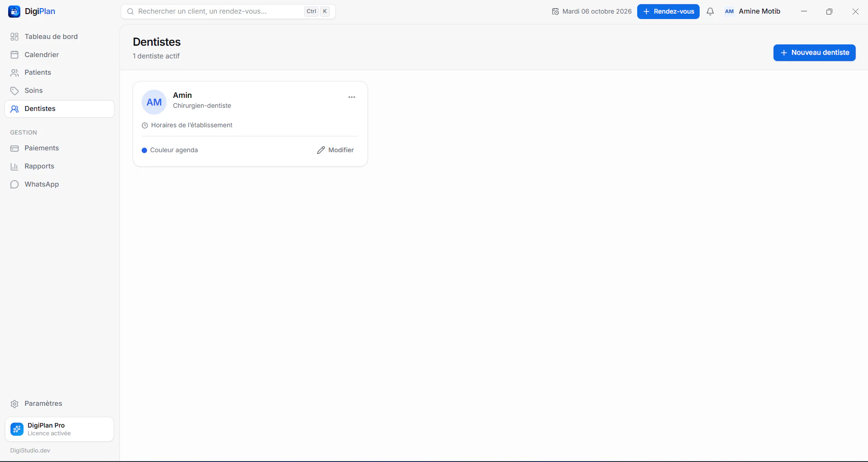Open Paramètres gear icon
The width and height of the screenshot is (868, 462).
pyautogui.click(x=14, y=404)
